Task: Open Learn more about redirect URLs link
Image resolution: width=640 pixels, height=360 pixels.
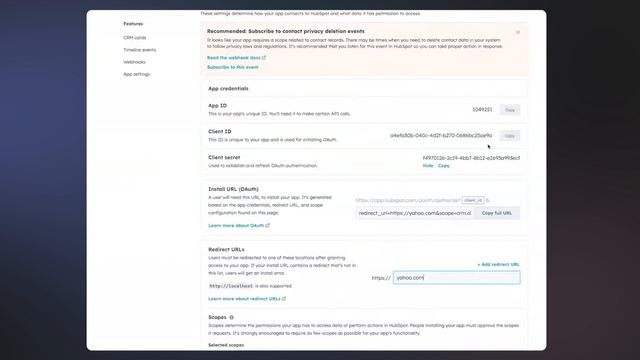Action: tap(247, 299)
